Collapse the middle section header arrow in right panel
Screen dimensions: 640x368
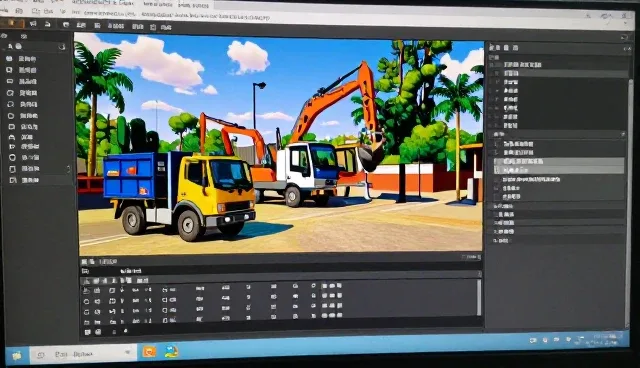(x=623, y=134)
